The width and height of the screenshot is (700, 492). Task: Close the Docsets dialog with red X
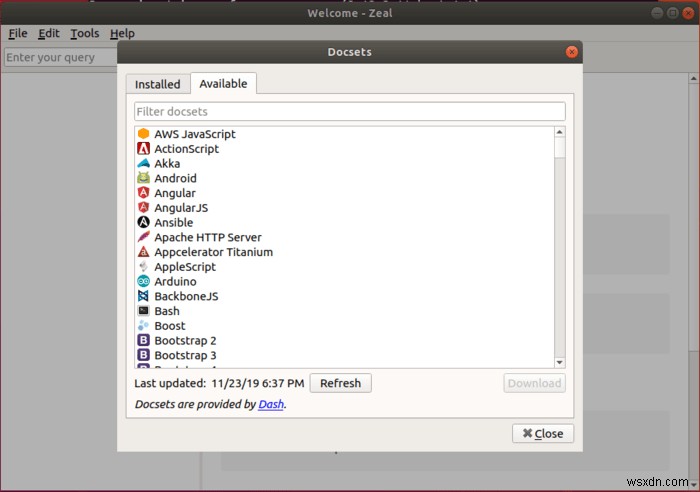(571, 52)
